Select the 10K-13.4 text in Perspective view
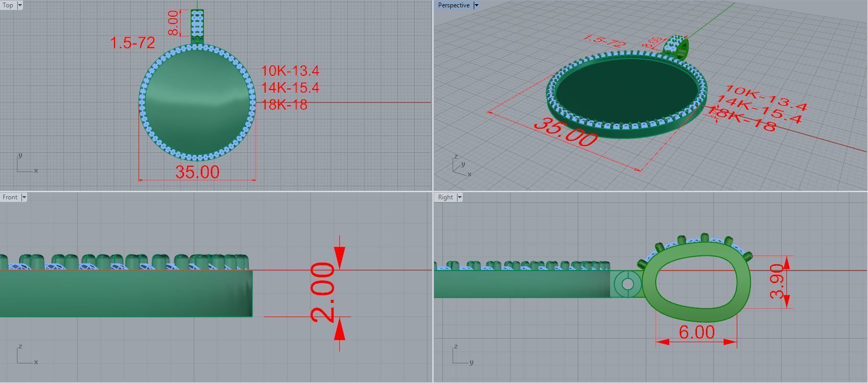Image resolution: width=868 pixels, height=383 pixels. pyautogui.click(x=767, y=98)
